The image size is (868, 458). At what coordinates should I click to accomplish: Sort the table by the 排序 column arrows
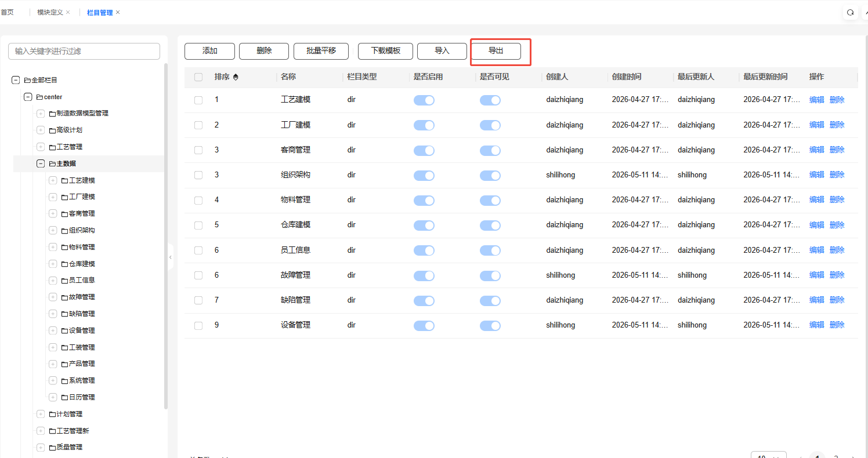tap(236, 77)
